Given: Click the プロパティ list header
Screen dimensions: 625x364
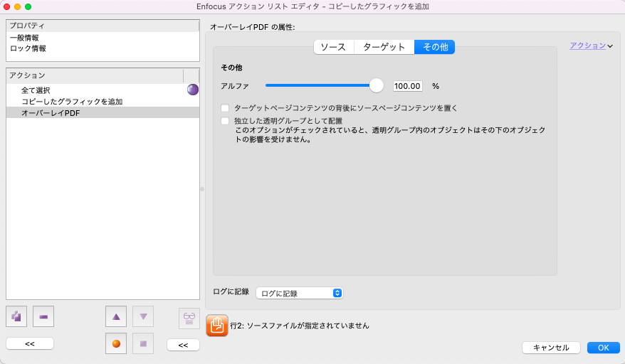Looking at the screenshot, I should (103, 26).
